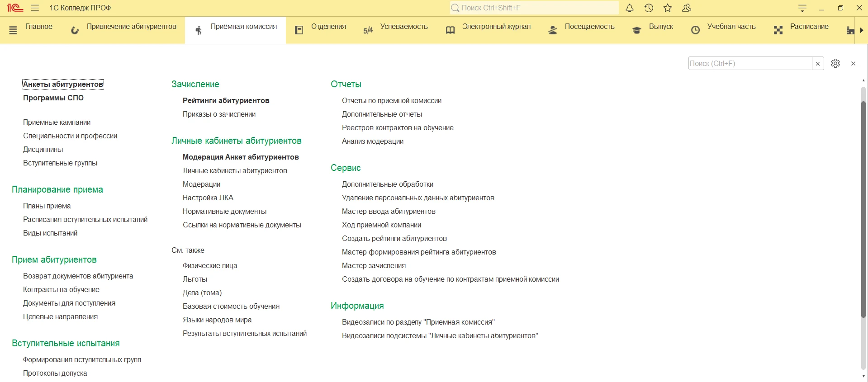Switch to Отделения section
The height and width of the screenshot is (382, 868).
tap(328, 27)
